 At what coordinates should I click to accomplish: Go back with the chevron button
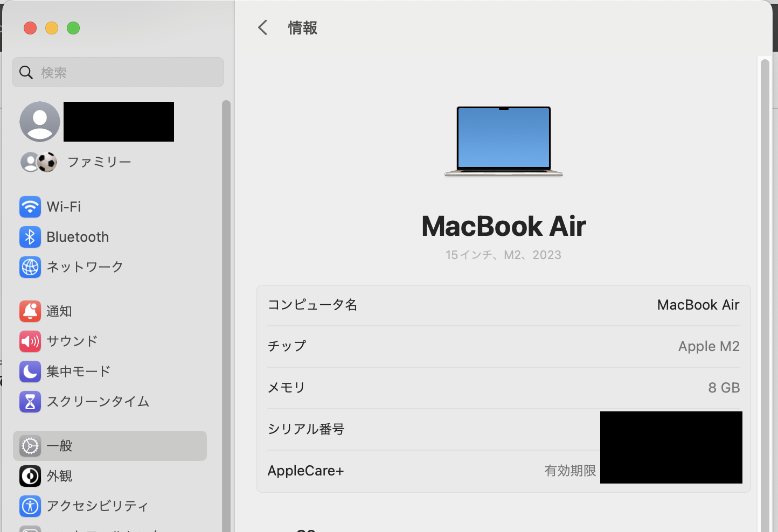tap(263, 27)
